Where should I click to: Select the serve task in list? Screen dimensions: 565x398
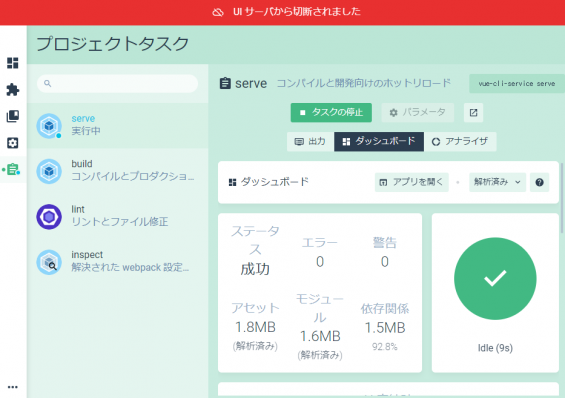tap(117, 125)
